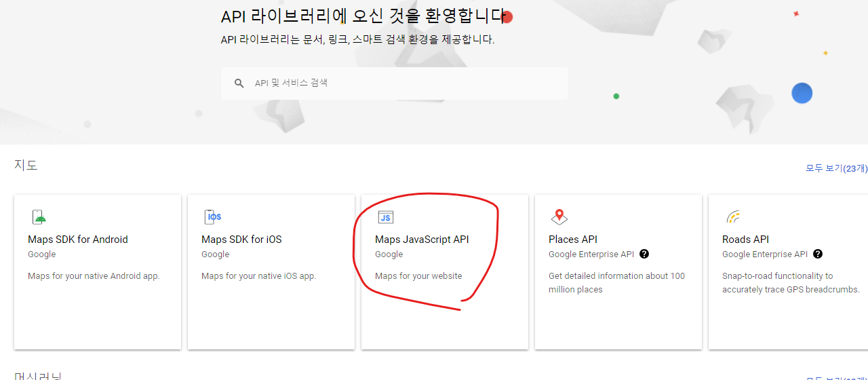Click Google label under Maps SDK for Android
The height and width of the screenshot is (380, 868).
tap(41, 254)
